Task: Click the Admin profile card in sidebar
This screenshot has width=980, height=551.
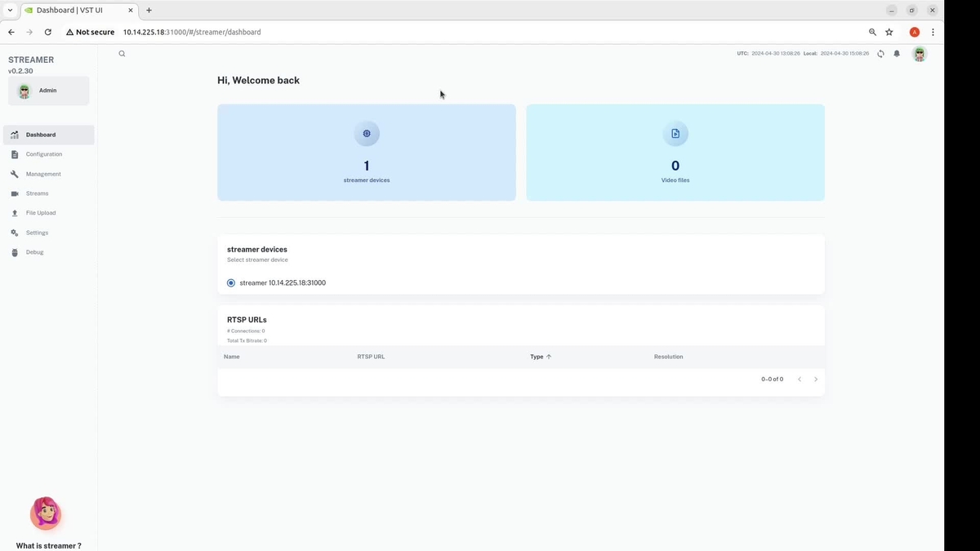Action: click(48, 91)
